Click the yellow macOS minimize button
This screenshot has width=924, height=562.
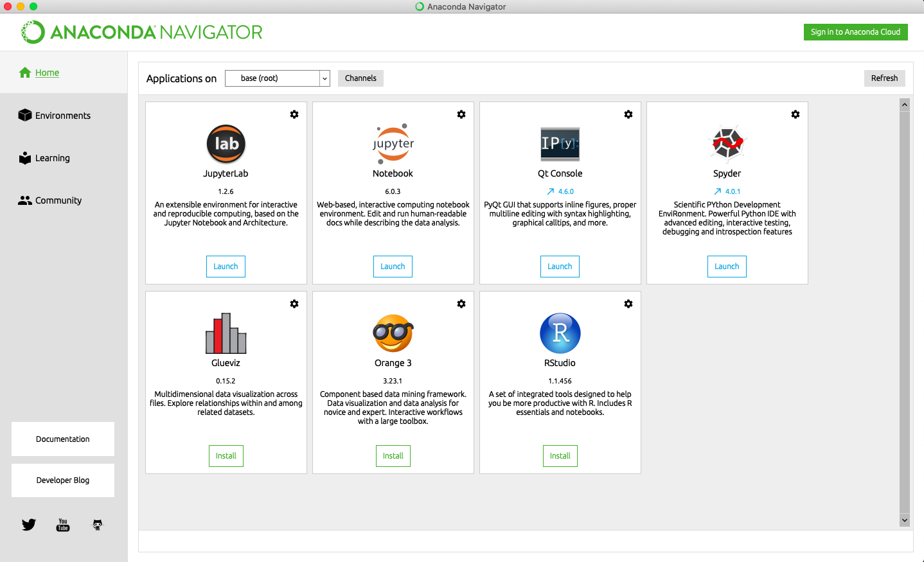21,6
